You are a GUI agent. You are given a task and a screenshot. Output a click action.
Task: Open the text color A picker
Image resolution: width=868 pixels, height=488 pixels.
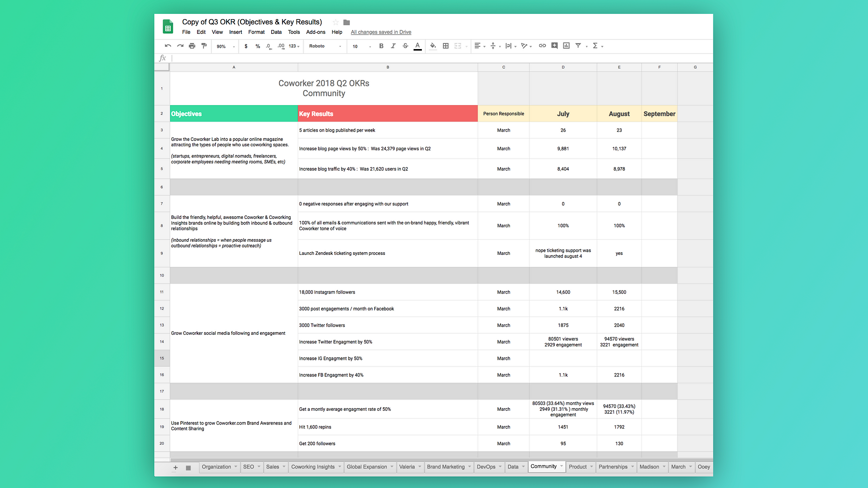[418, 46]
